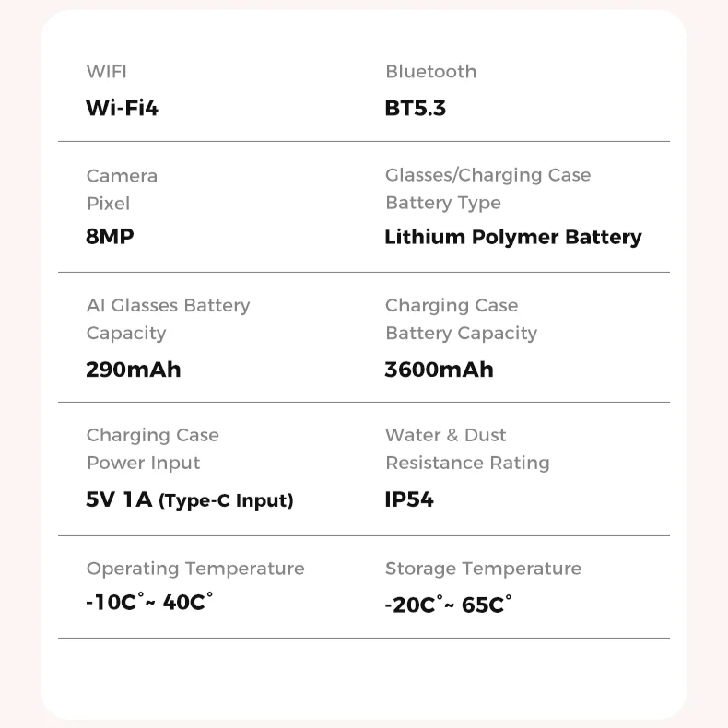Image resolution: width=728 pixels, height=728 pixels.
Task: Click the Water & Dust Resistance Rating label
Action: click(467, 449)
